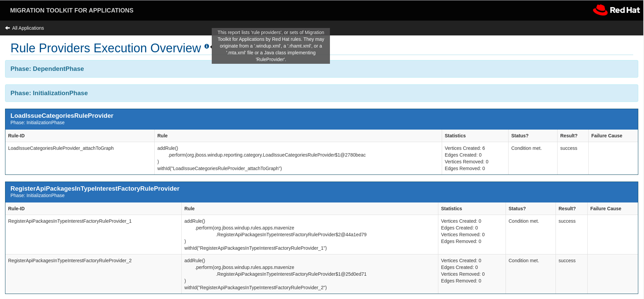Select the RegisterApiPackagesInTypeInterestFactoryRuleProvider panel heading
Viewport: 644px width, 299px height.
pyautogui.click(x=95, y=189)
